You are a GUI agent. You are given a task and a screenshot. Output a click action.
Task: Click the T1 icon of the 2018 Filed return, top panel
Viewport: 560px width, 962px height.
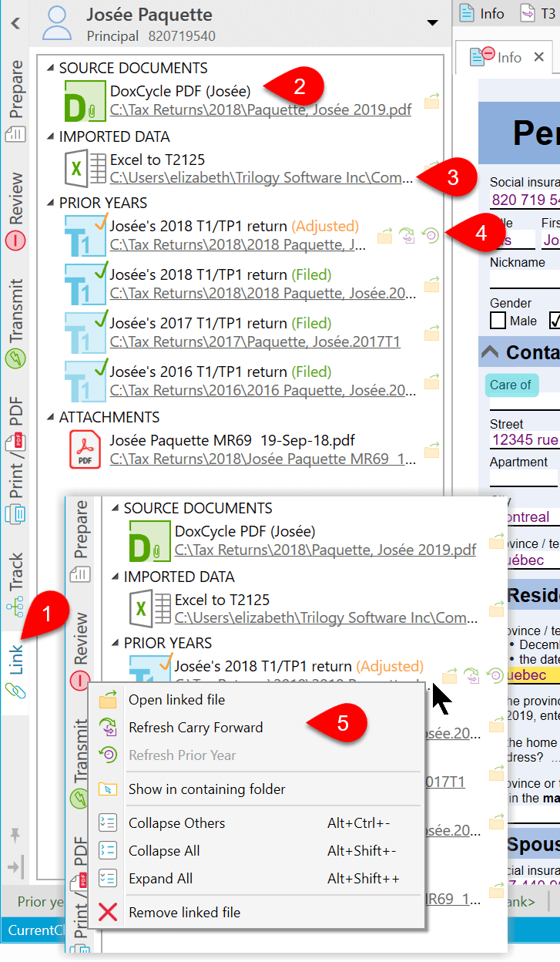85,284
